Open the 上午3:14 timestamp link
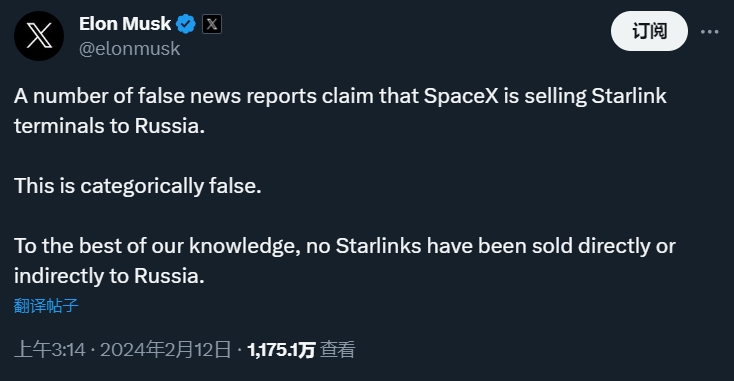The height and width of the screenshot is (381, 734). click(x=50, y=350)
